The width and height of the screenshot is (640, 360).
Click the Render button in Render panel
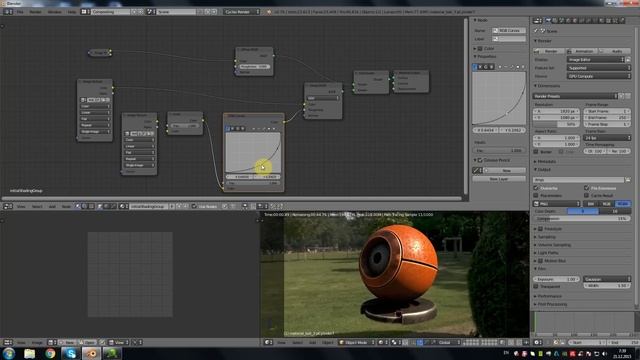pos(549,51)
